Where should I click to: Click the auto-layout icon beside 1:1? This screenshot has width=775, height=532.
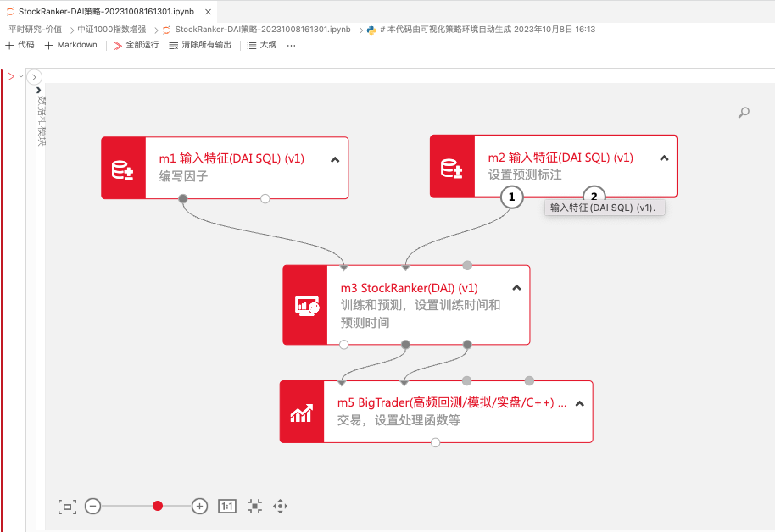pos(254,506)
